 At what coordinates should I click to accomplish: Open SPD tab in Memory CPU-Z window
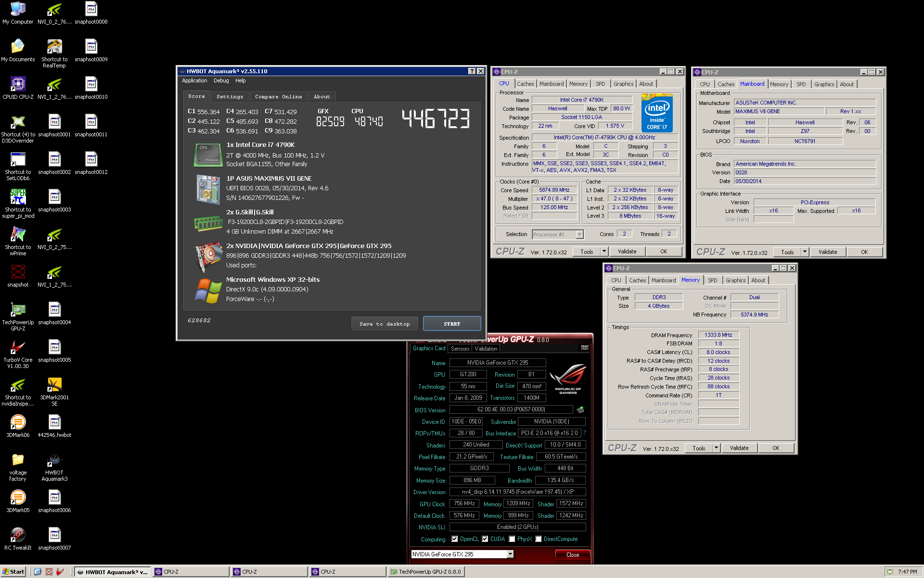[712, 280]
